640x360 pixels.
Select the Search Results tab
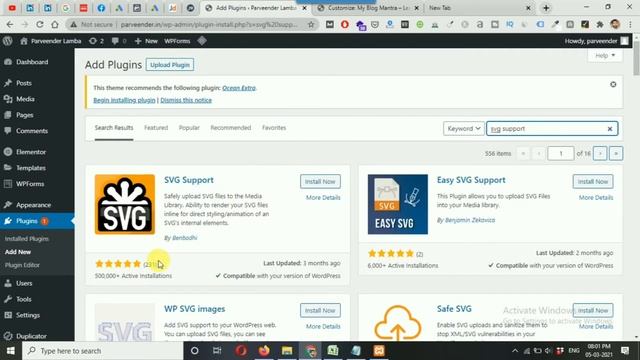tap(114, 128)
